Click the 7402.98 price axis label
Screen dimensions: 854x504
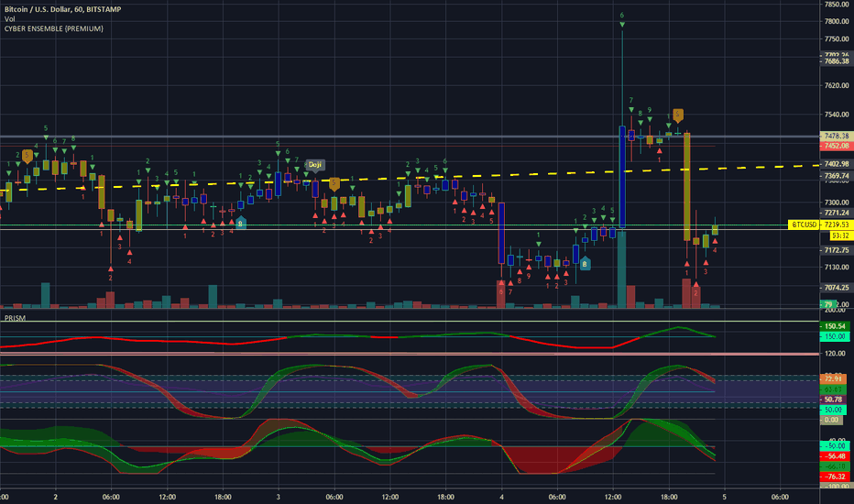[836, 164]
